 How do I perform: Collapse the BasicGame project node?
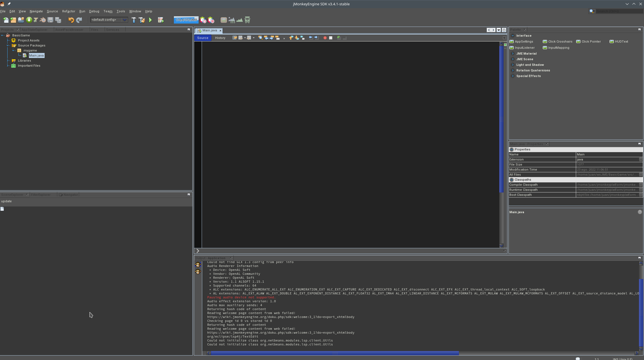(x=3, y=35)
